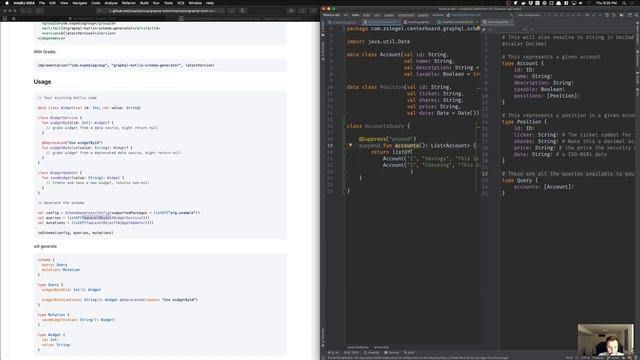Open the VCS menu
Image resolution: width=640 pixels, height=360 pixels.
click(180, 3)
